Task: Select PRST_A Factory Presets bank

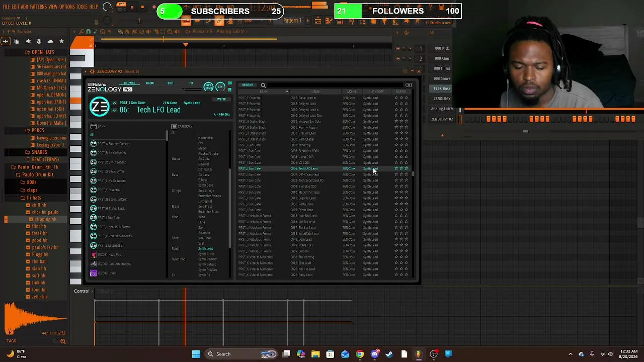Action: [x=128, y=144]
